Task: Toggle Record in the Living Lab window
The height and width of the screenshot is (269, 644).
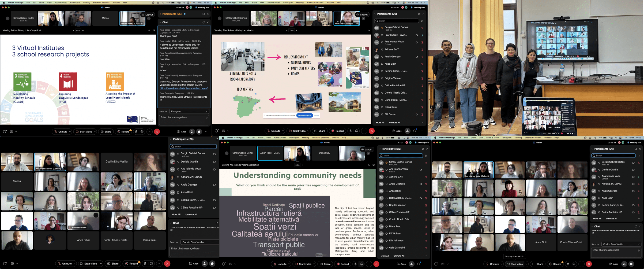Action: coord(337,131)
